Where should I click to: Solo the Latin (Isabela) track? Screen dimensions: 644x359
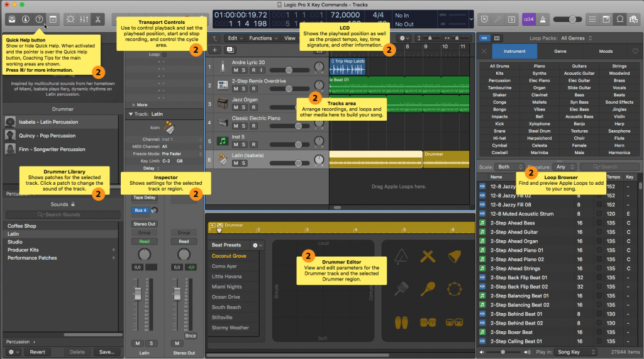coord(243,163)
